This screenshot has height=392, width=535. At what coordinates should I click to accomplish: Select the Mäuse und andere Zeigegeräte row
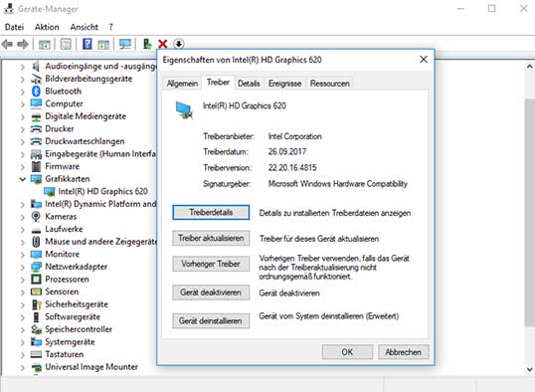click(x=101, y=242)
